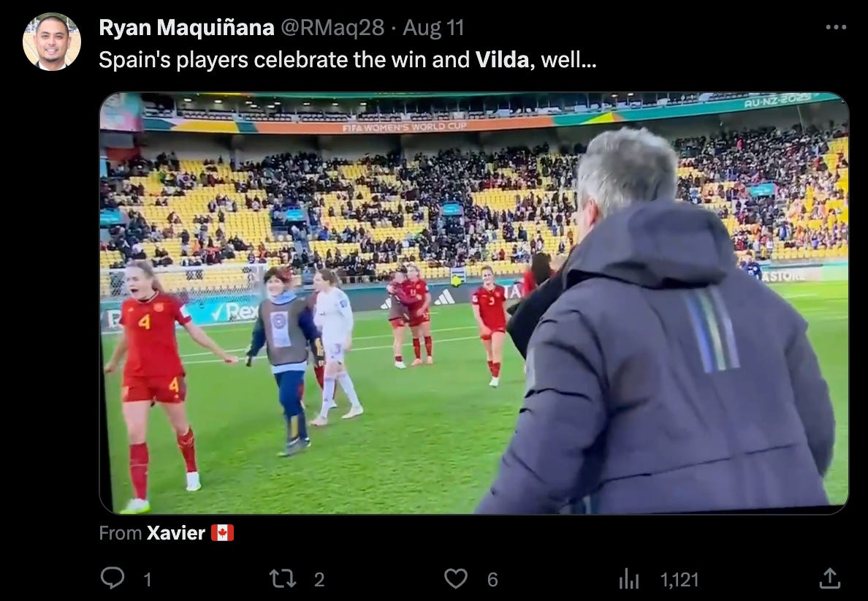
Task: Click the share upload arrow icon
Action: pos(830,579)
